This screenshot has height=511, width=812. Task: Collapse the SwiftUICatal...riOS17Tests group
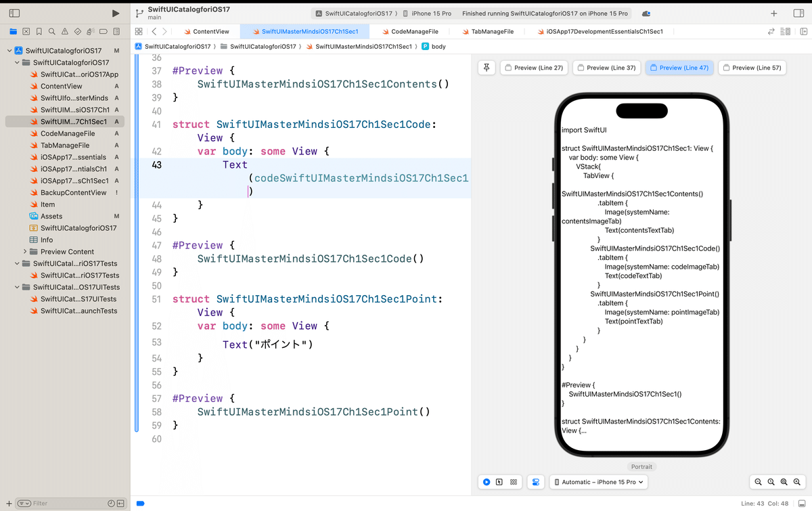tap(17, 263)
